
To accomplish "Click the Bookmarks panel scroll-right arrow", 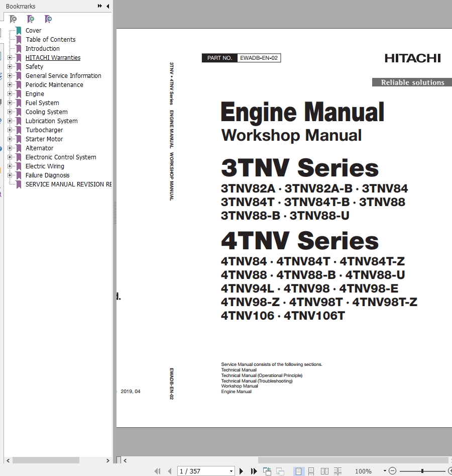I will click(x=107, y=460).
